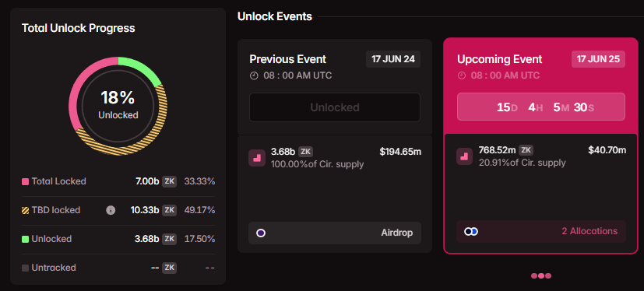Click the Upcoming Event clock icon
The height and width of the screenshot is (291, 644).
click(462, 76)
